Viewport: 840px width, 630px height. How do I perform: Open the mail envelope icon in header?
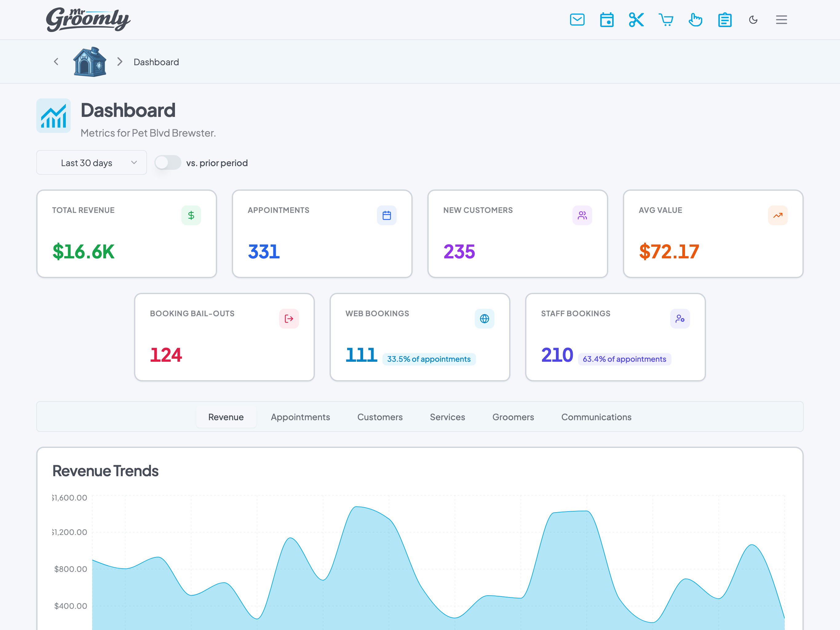click(577, 20)
